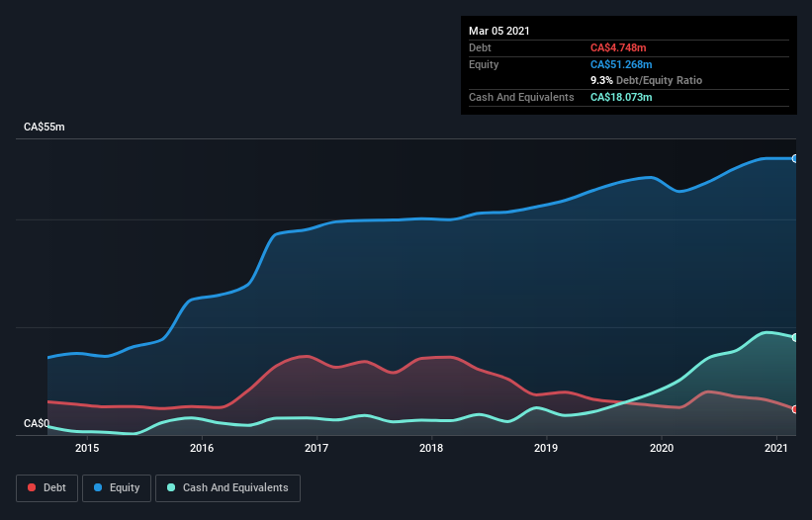The width and height of the screenshot is (812, 520).
Task: Click the CA$4.748m debt value
Action: click(618, 47)
